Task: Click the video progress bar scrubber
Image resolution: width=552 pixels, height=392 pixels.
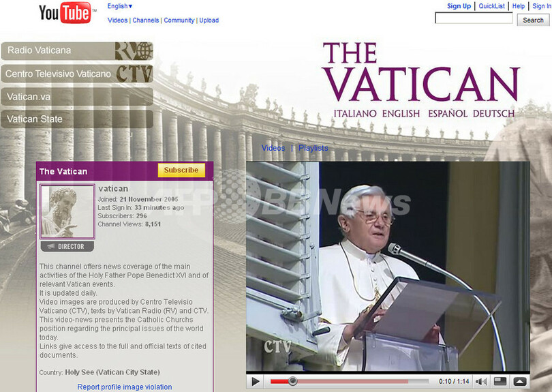Action: click(292, 381)
